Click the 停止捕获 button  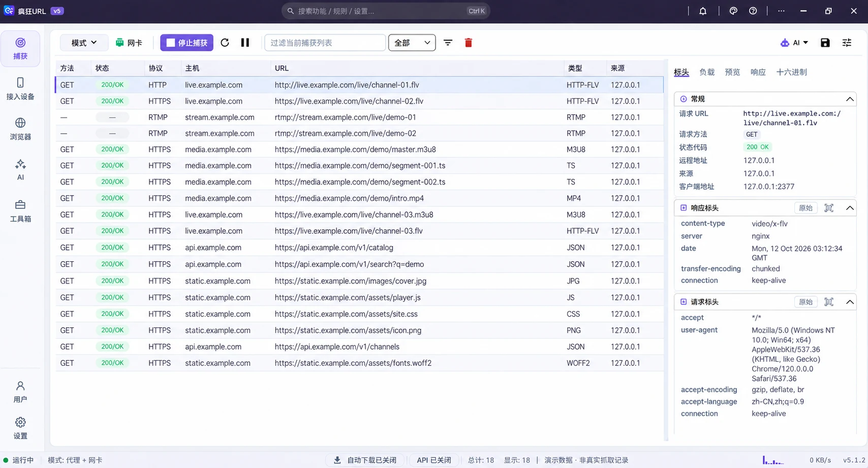(187, 43)
